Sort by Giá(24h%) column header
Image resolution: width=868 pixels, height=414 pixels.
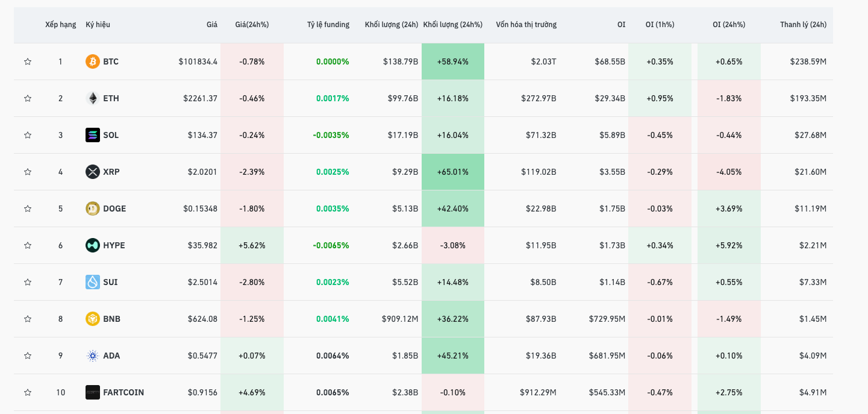tap(252, 25)
